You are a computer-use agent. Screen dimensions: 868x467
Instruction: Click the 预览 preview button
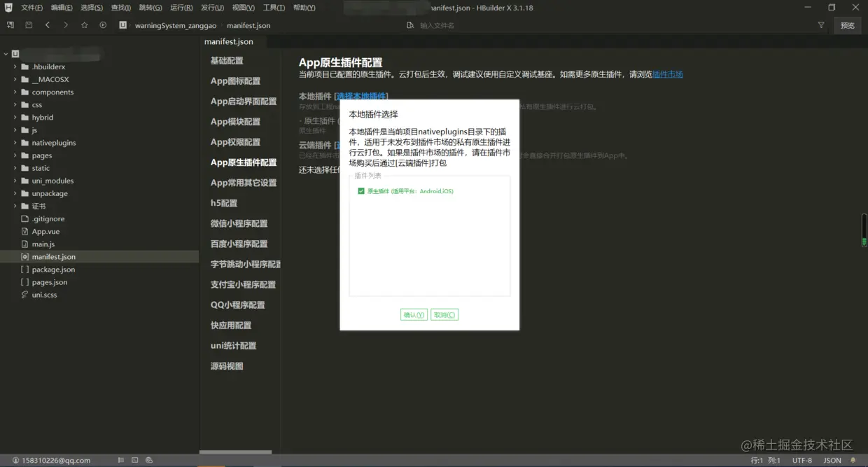pos(847,25)
